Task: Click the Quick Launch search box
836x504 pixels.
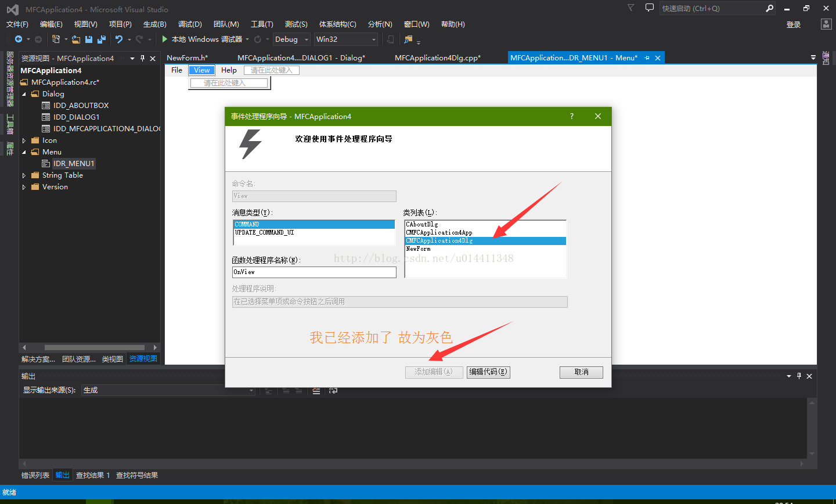Action: click(x=712, y=8)
